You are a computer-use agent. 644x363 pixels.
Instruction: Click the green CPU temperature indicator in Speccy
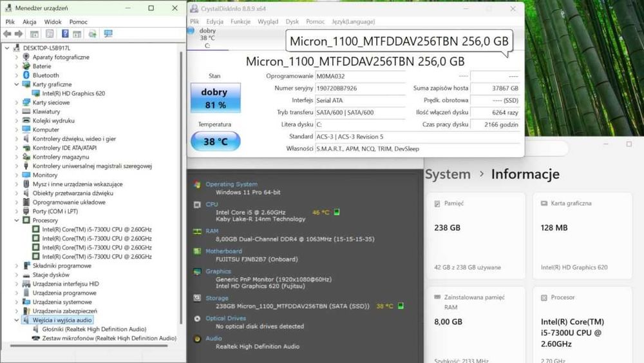[337, 212]
